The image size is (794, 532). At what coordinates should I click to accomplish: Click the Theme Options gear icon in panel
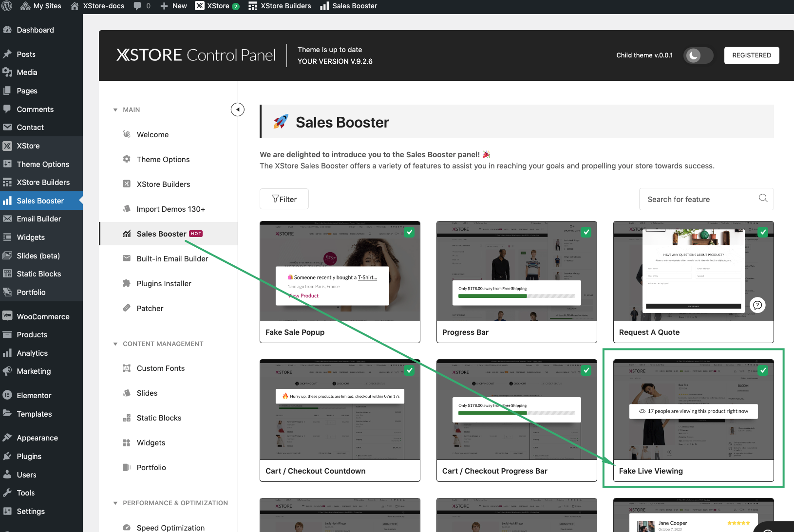(127, 159)
